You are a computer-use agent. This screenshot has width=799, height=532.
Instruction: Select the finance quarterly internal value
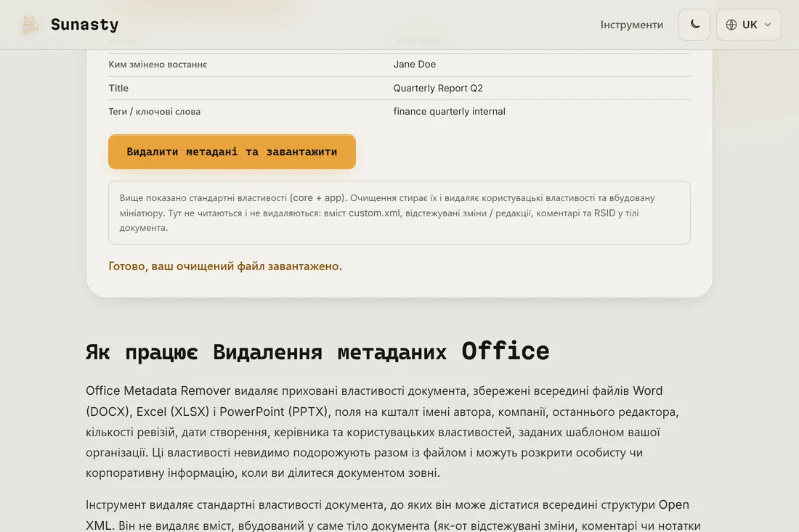coord(449,112)
